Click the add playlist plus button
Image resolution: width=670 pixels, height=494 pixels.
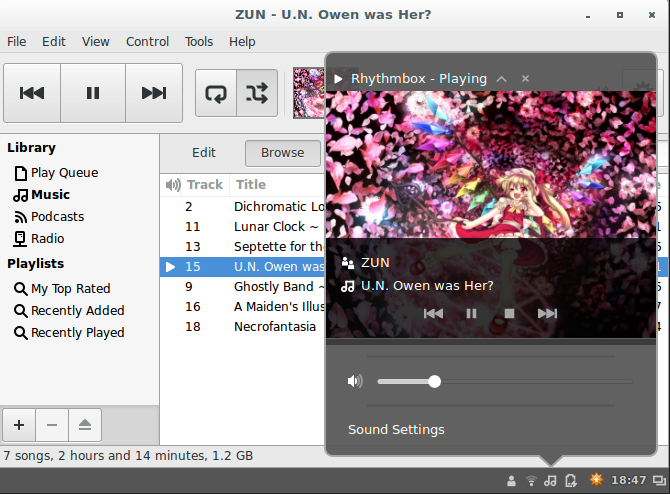tap(19, 425)
